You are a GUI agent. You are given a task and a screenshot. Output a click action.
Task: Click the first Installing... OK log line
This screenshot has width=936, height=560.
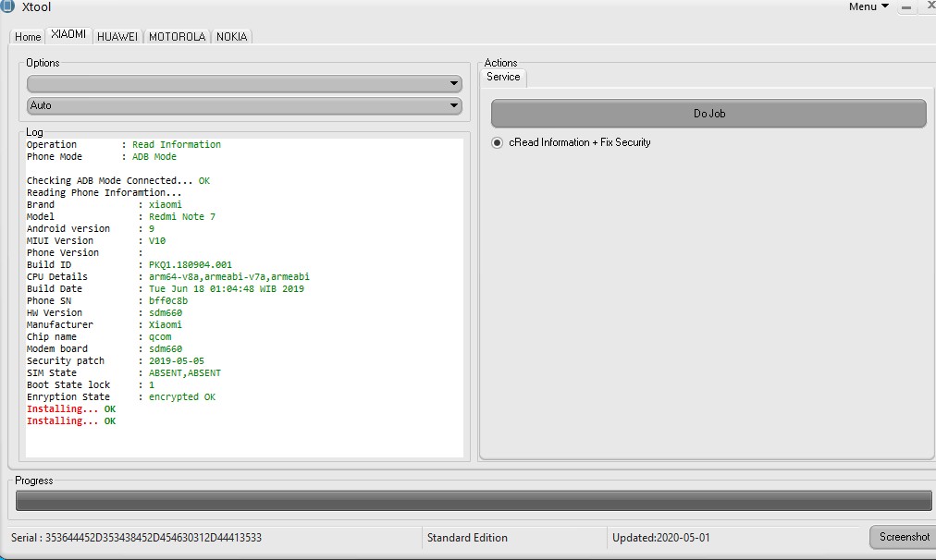[71, 409]
